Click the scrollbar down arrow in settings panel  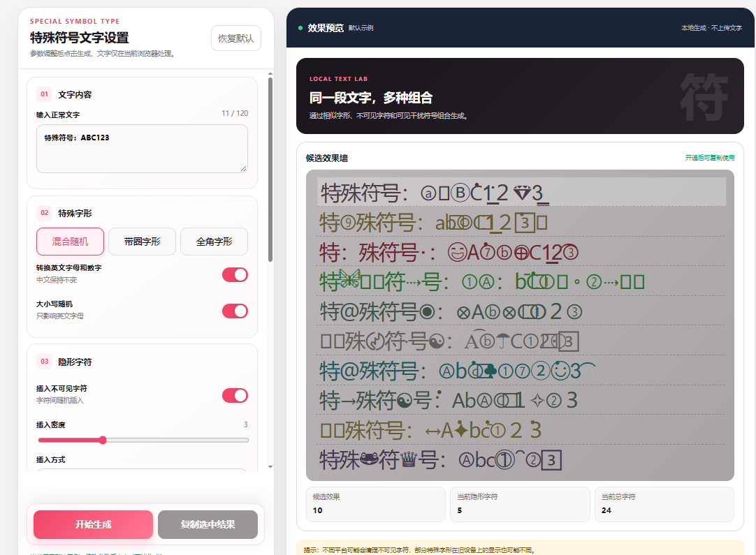click(x=270, y=466)
